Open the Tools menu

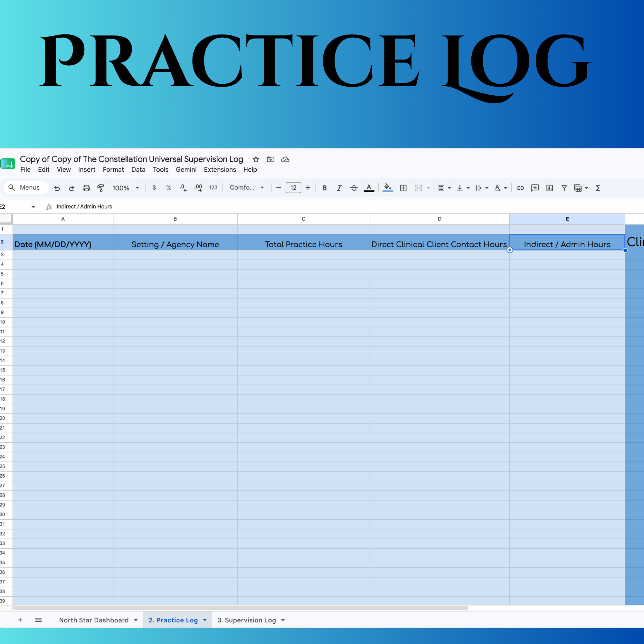tap(161, 169)
